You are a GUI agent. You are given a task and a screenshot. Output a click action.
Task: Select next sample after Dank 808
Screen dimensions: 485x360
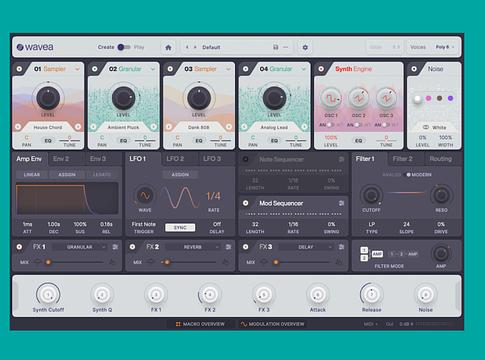(x=229, y=127)
